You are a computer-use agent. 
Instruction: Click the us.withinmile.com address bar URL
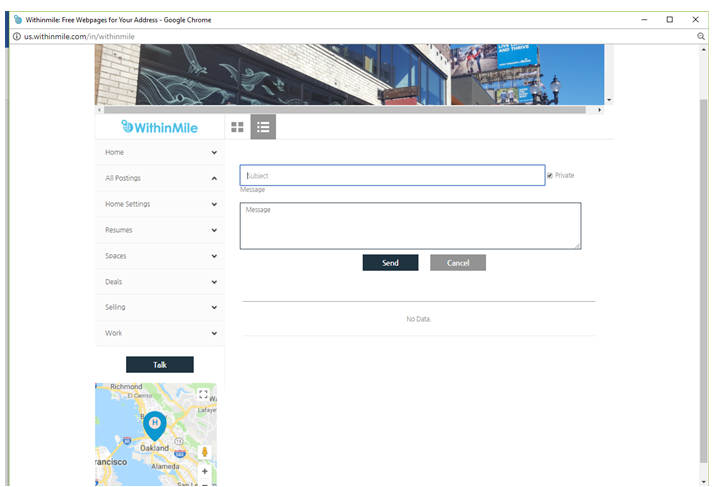(79, 36)
